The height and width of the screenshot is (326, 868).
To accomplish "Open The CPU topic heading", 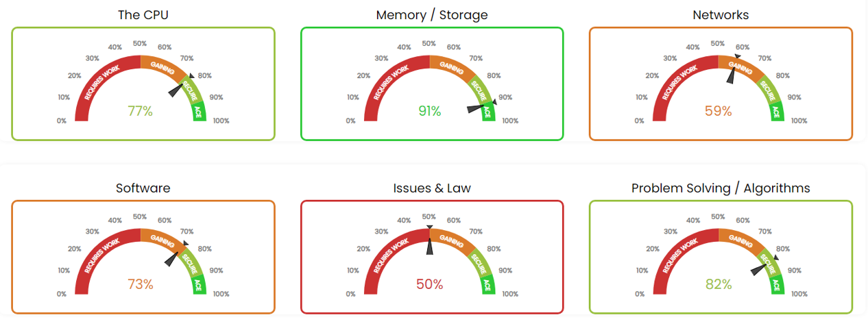I will tap(143, 15).
